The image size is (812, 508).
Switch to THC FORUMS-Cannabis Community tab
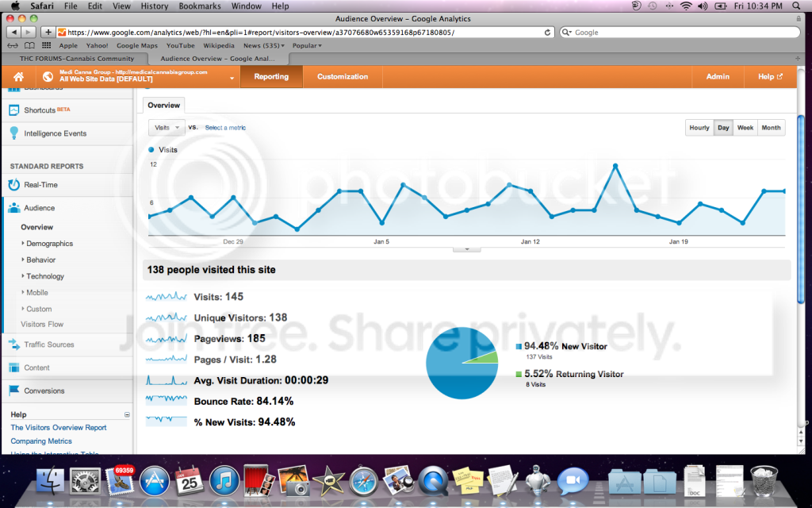click(x=77, y=59)
